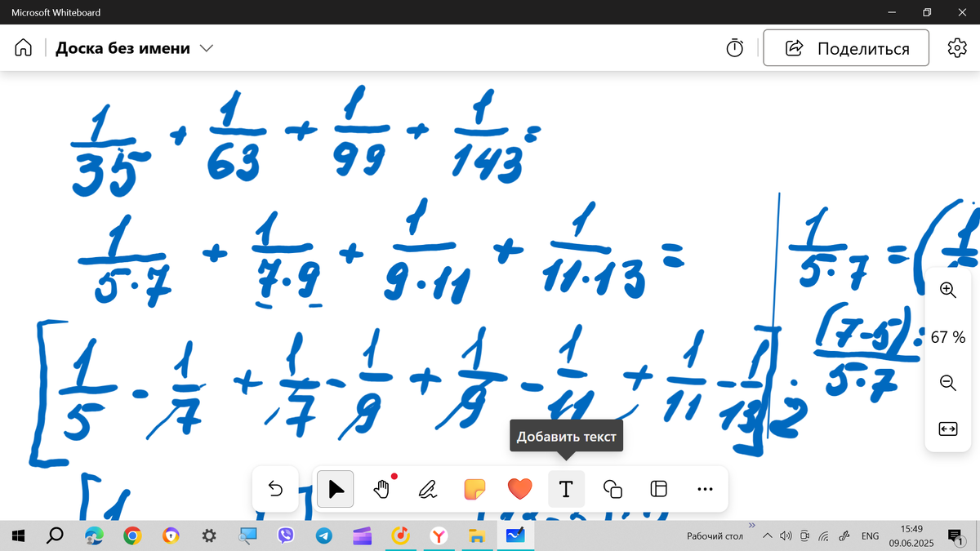Open network Wi-Fi tray icon
Viewport: 980px width, 551px height.
824,535
